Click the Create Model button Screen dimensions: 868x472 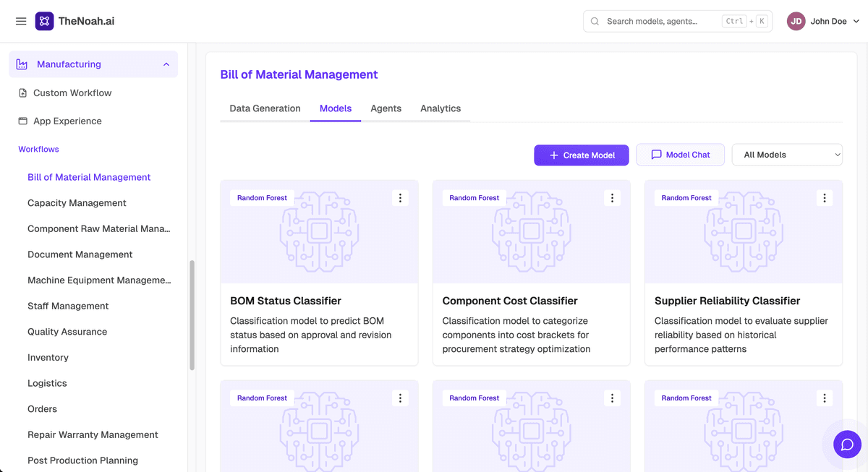[582, 155]
